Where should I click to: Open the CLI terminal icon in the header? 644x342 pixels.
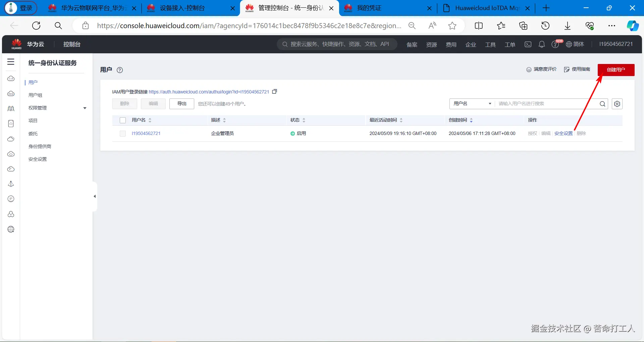point(528,44)
